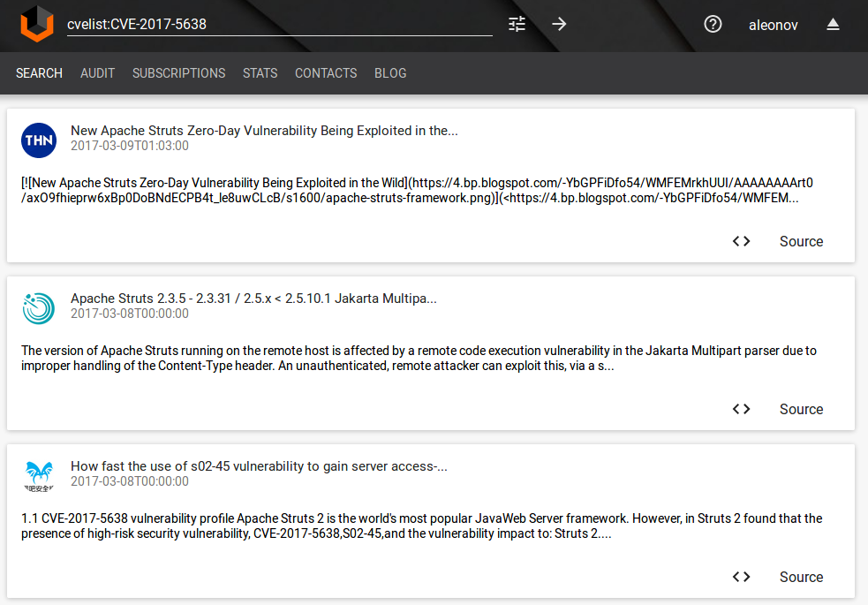Open 'Apache Struts 2.3.5 - 2.3.31' title
868x605 pixels.
253,299
